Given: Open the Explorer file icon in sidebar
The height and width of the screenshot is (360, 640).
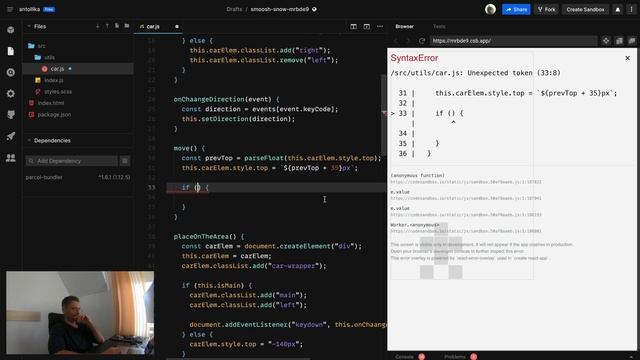Looking at the screenshot, I should [11, 51].
